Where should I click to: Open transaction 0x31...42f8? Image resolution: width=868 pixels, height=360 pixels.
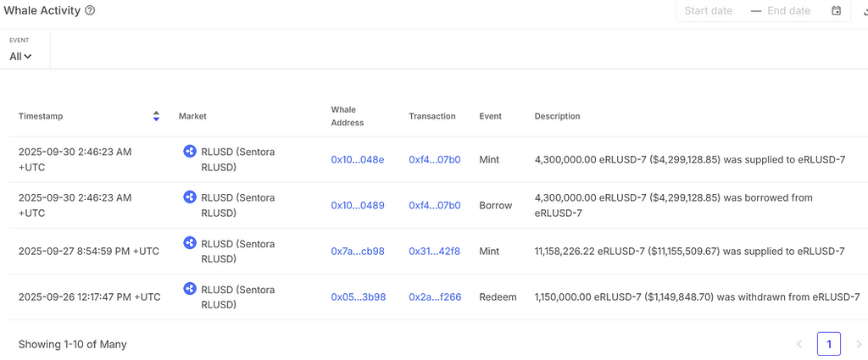coord(434,252)
